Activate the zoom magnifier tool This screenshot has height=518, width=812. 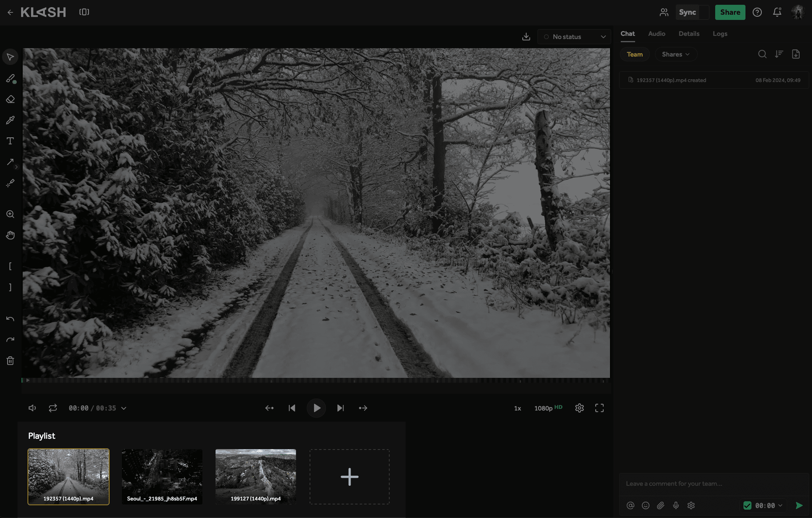pyautogui.click(x=10, y=214)
